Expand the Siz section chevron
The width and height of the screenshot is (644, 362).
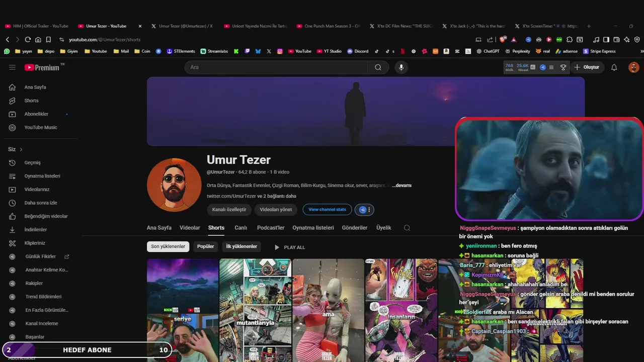pyautogui.click(x=21, y=149)
